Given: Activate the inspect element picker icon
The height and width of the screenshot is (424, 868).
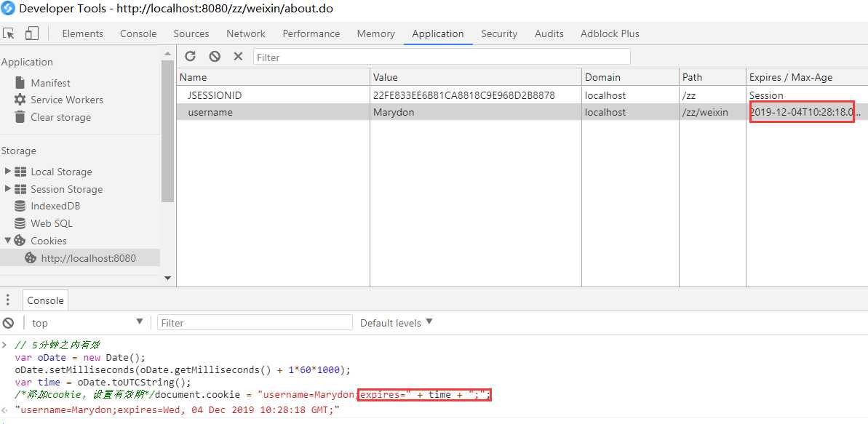Looking at the screenshot, I should coord(9,33).
